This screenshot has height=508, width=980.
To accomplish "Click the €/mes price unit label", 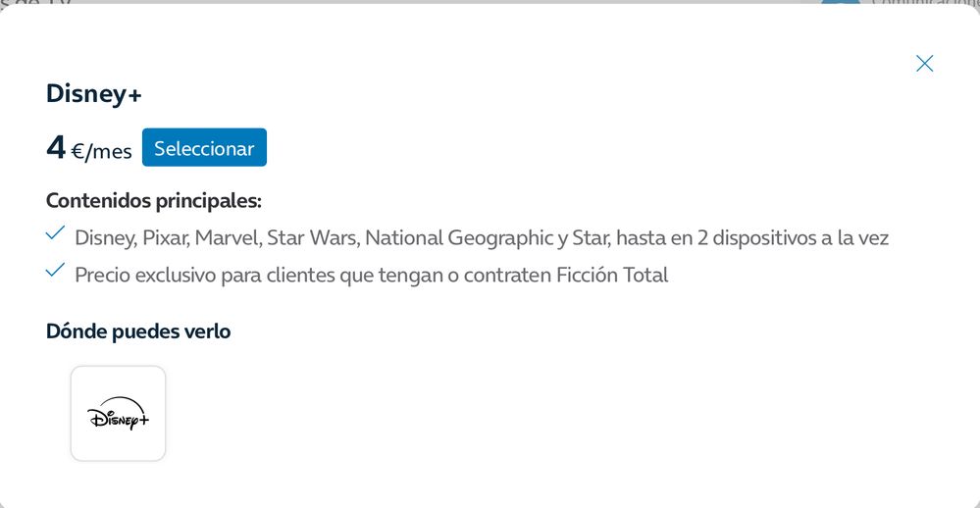I will point(101,151).
